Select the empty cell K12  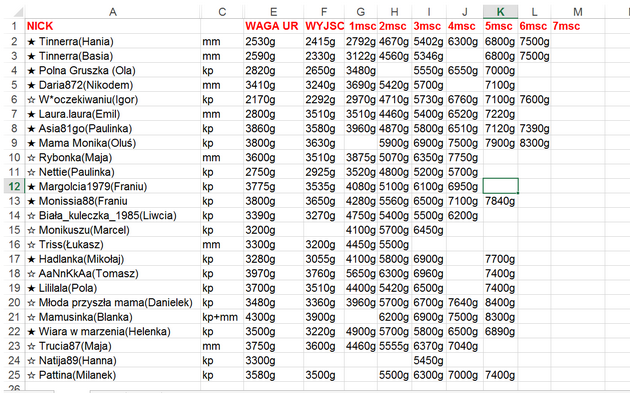500,186
